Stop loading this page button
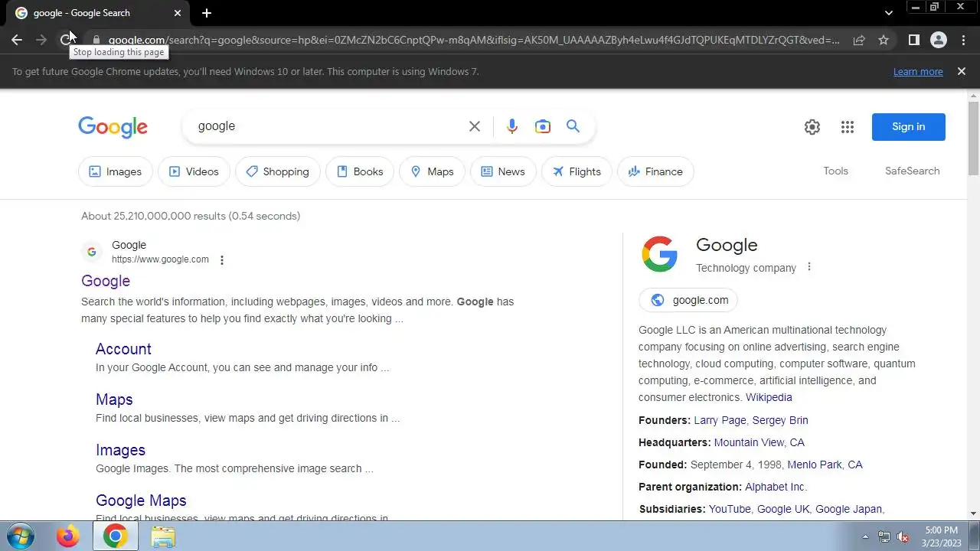980x551 pixels. tap(66, 40)
